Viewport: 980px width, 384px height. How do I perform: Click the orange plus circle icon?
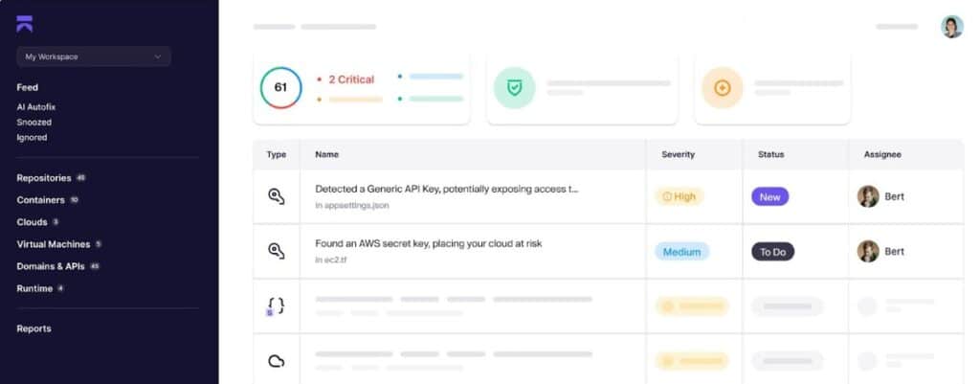[x=722, y=88]
